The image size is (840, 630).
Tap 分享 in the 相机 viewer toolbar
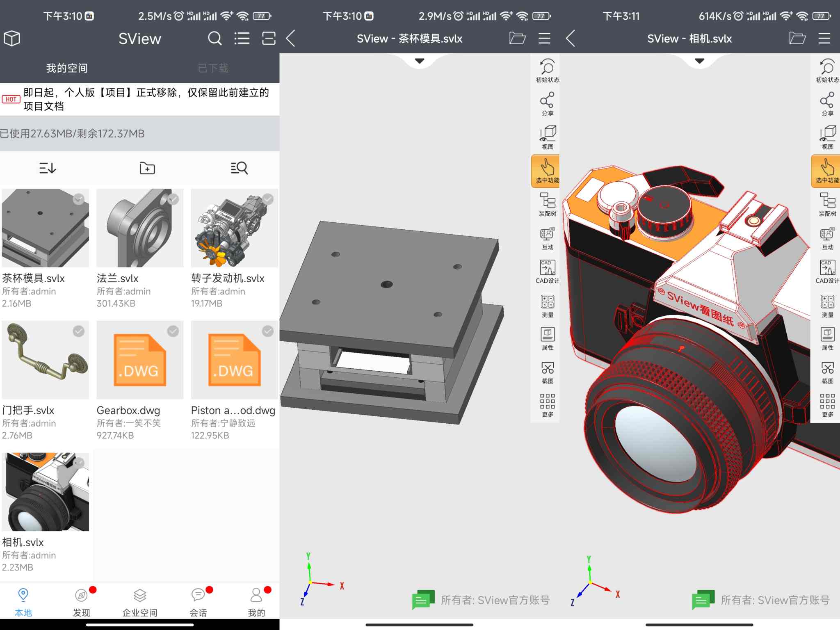click(x=827, y=104)
